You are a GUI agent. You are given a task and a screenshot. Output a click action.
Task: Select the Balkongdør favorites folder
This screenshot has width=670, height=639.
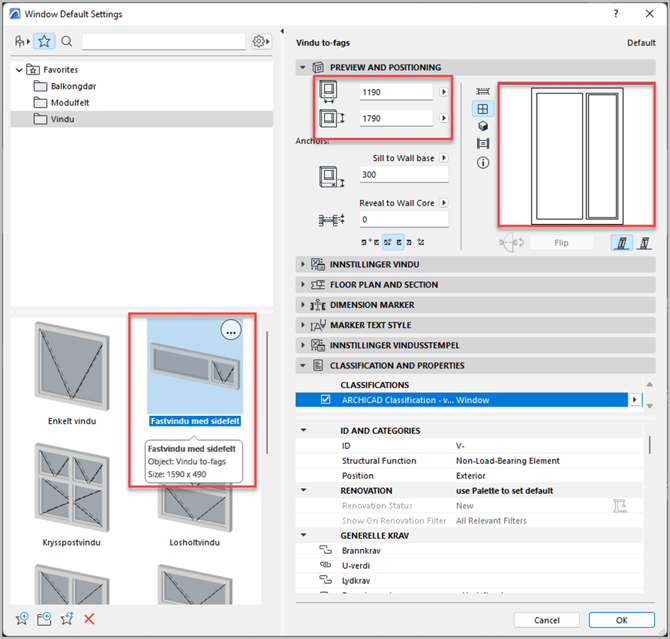(x=73, y=86)
